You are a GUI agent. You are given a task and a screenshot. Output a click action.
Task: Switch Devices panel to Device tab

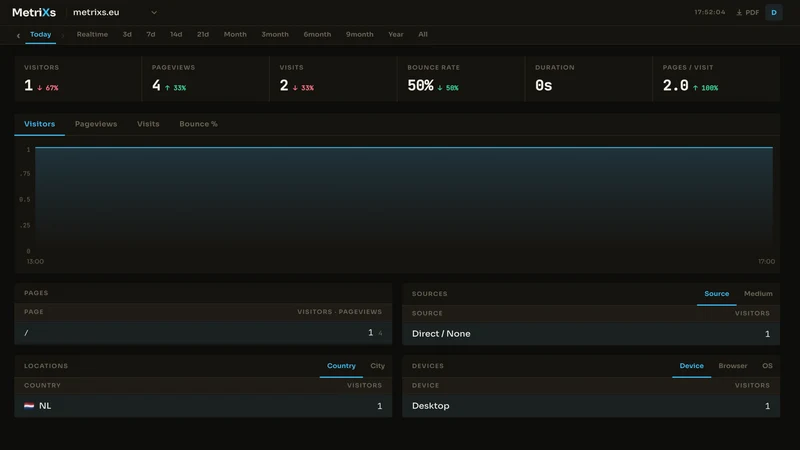click(691, 366)
